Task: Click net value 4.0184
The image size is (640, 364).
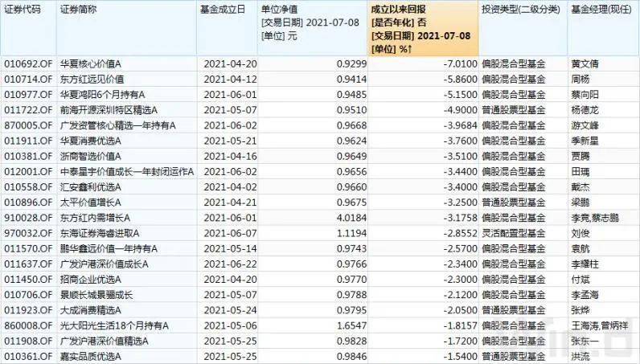Action: [351, 218]
